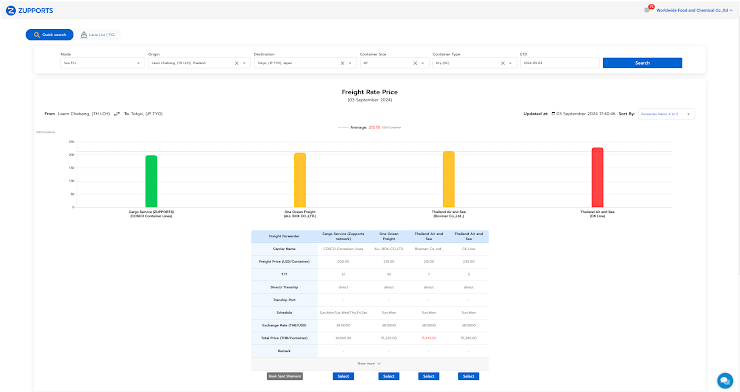Click the green Cargo Service bar in chart
The height and width of the screenshot is (392, 740).
point(151,181)
